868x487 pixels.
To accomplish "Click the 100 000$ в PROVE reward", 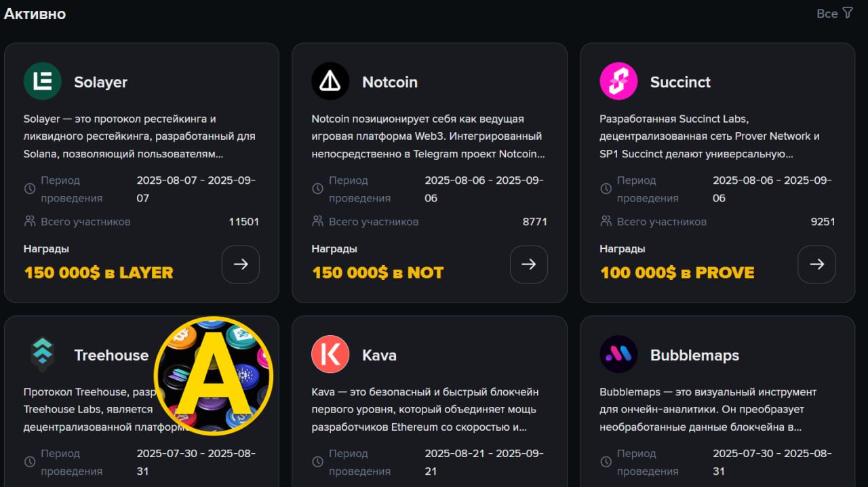I will pos(677,273).
